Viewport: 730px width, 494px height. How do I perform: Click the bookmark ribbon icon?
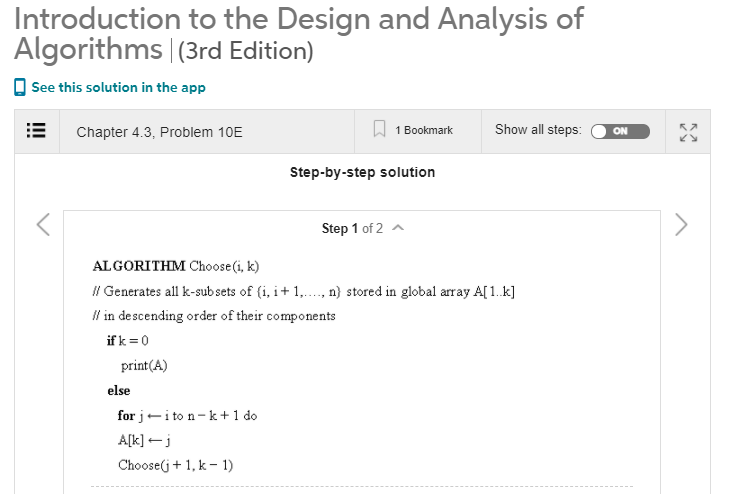379,129
